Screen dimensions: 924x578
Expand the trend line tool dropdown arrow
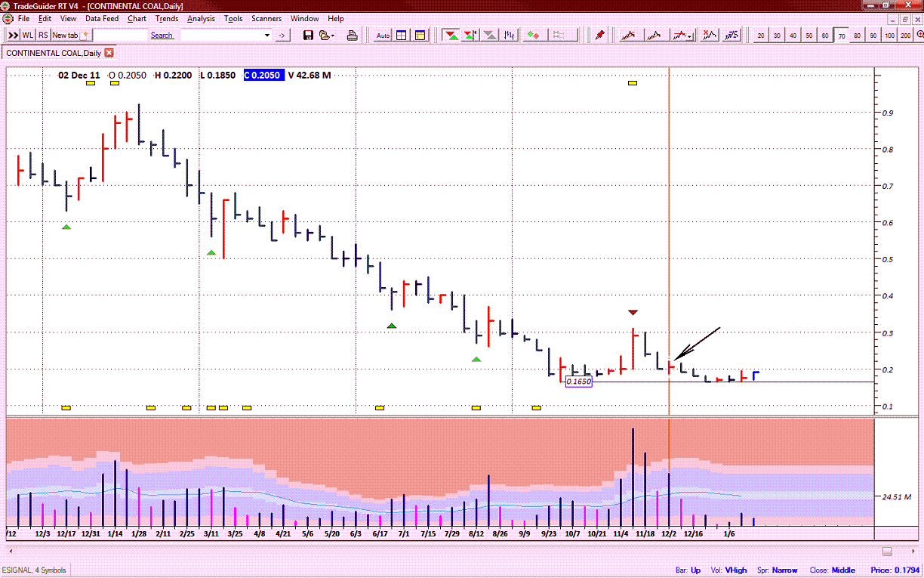point(691,35)
